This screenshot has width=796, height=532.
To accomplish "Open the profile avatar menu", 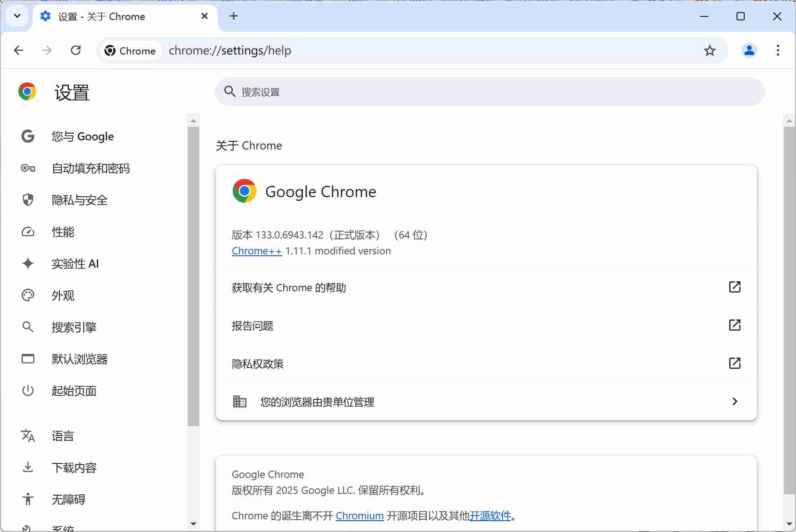I will tap(749, 50).
